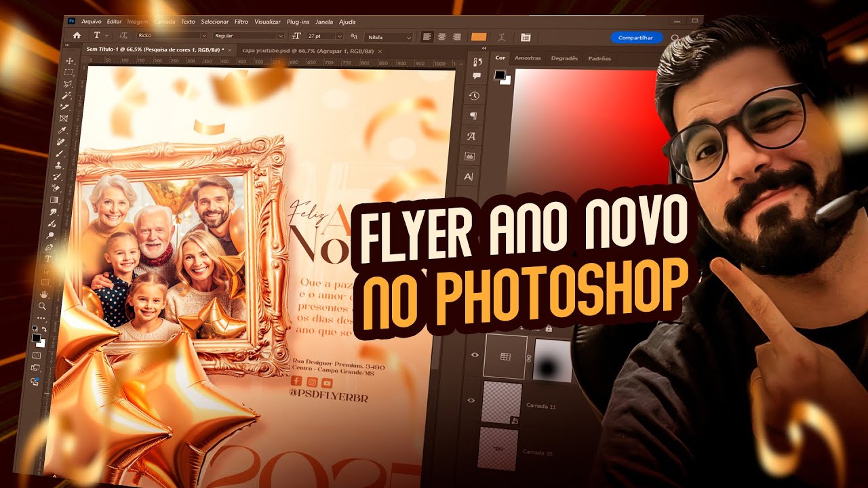Open the History panel clock icon
This screenshot has height=488, width=868.
coord(475,96)
